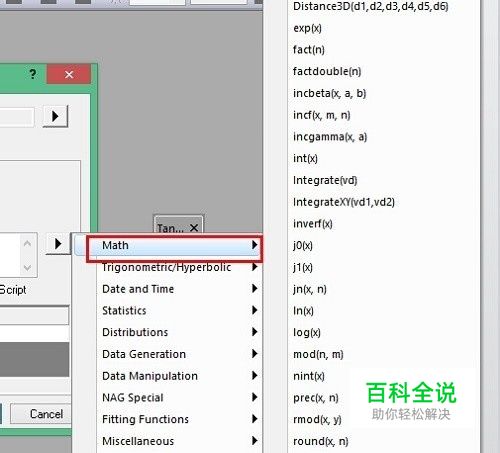
Task: Open the Data Generation submenu
Action: click(180, 354)
